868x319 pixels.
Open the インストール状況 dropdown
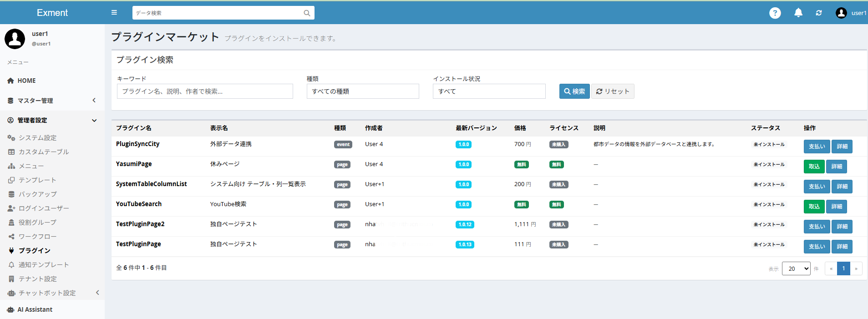(489, 91)
